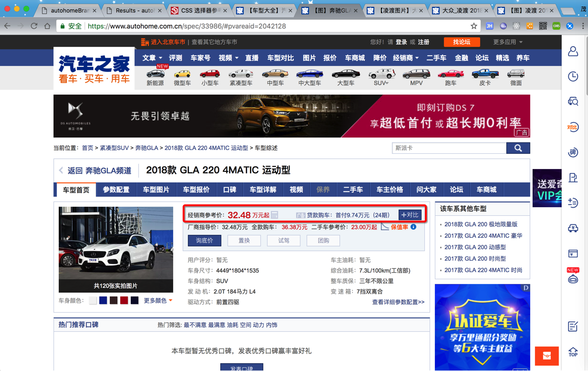Open the React devtools extension icon

tap(516, 26)
